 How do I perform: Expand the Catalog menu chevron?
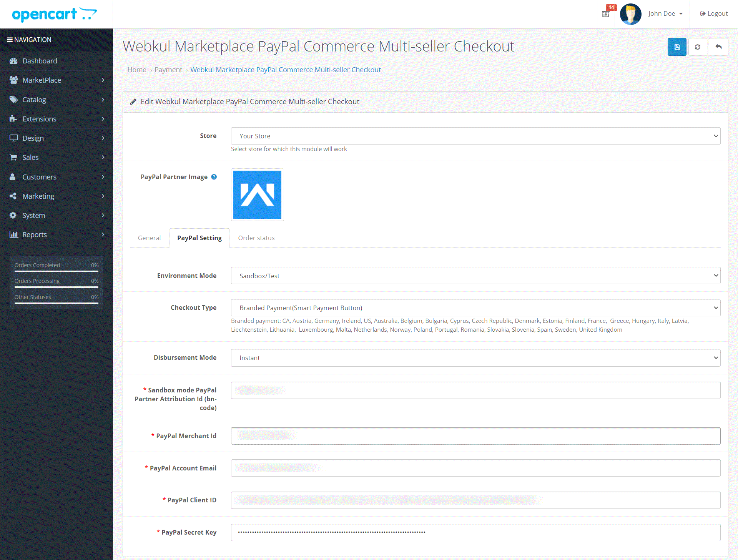pos(103,100)
